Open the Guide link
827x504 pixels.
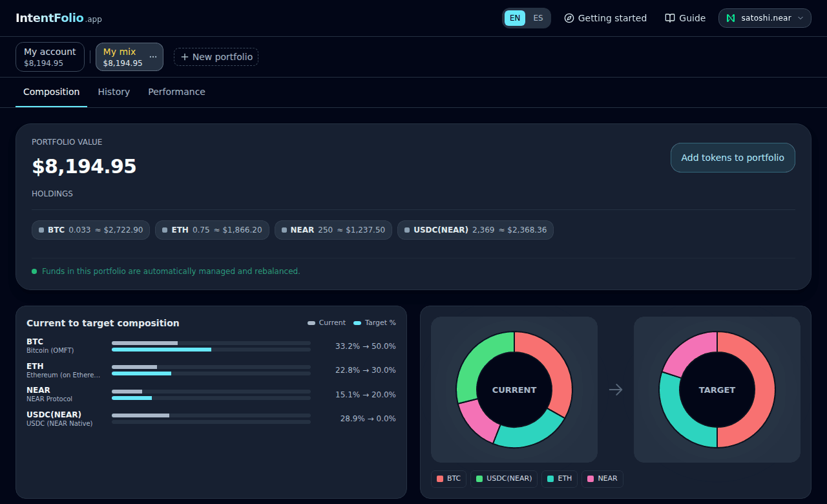(x=685, y=18)
